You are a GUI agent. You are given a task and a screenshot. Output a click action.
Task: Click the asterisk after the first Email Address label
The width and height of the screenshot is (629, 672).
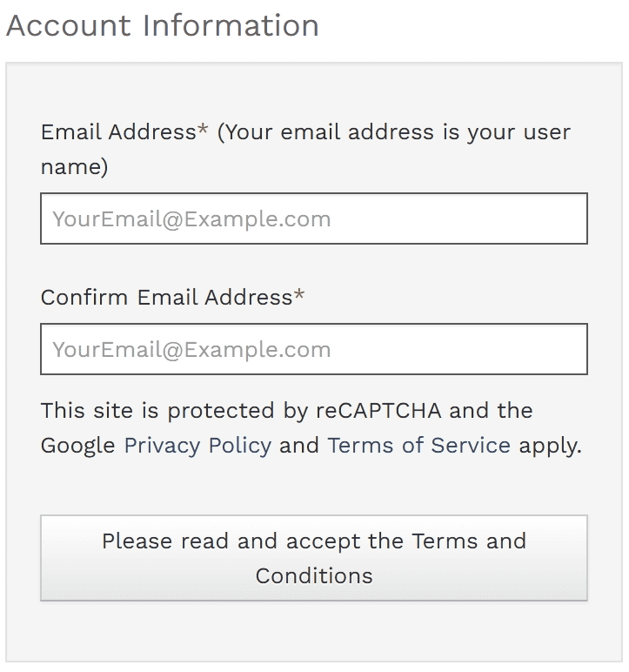click(204, 131)
